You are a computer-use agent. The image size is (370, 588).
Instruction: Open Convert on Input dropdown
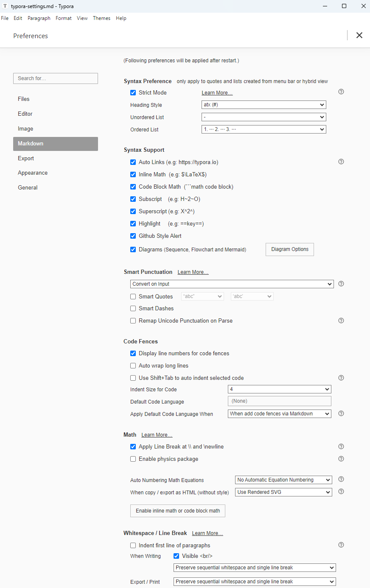232,284
